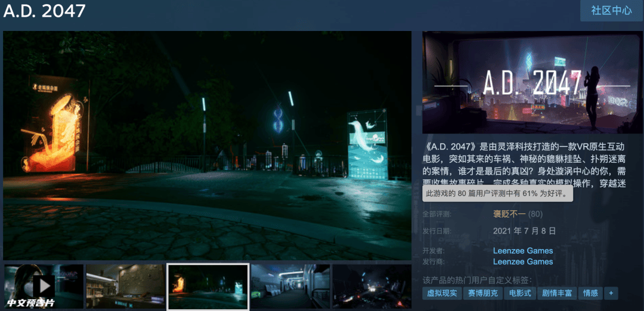Click the plus button to add tags
644x311 pixels.
[611, 293]
